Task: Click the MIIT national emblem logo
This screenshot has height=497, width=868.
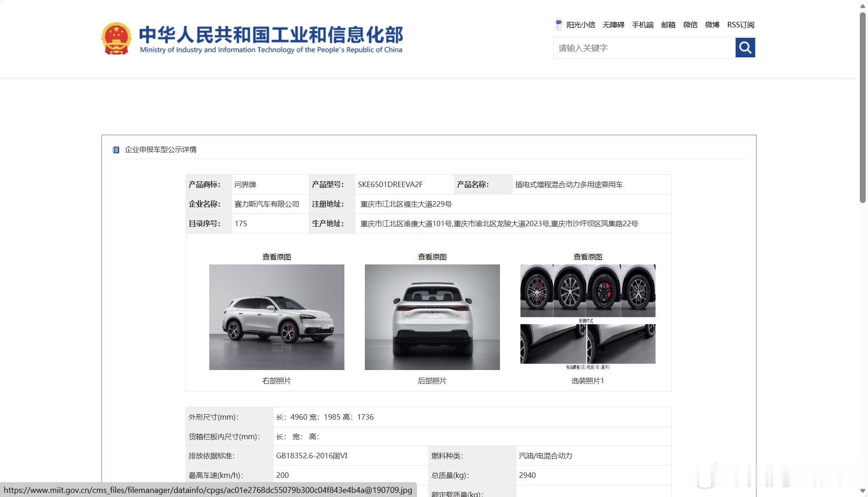Action: (x=116, y=38)
